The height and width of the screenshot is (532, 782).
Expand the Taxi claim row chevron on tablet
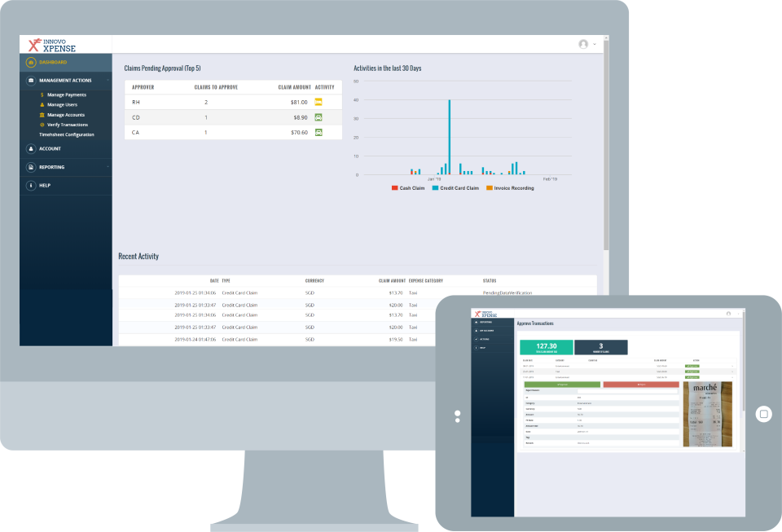point(732,372)
